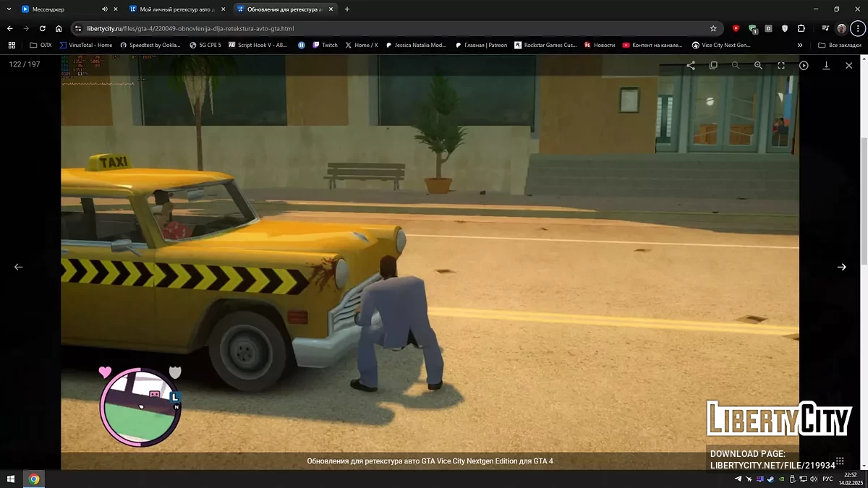Open the Все закладки bookmarks folder
The width and height of the screenshot is (868, 488).
839,45
